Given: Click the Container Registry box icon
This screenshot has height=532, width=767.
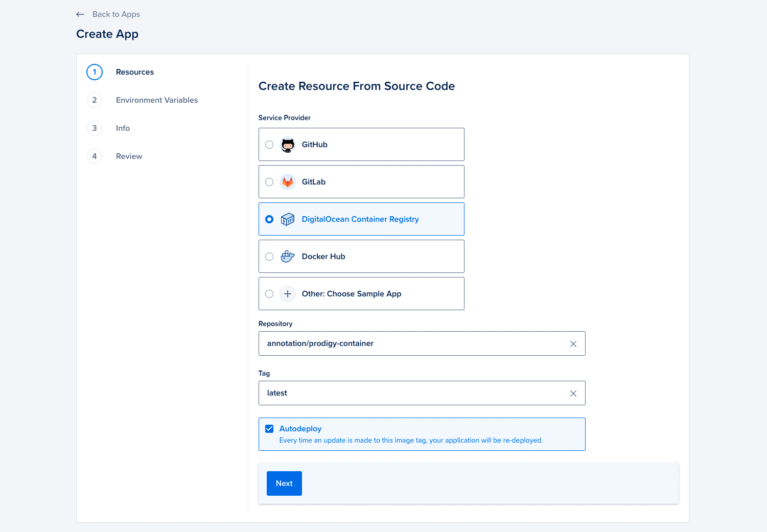Looking at the screenshot, I should [x=288, y=219].
